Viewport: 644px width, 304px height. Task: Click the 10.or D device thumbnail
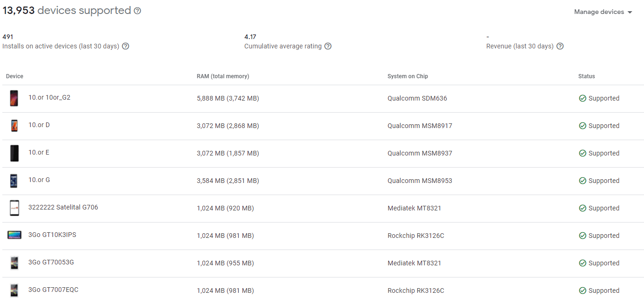(x=14, y=126)
